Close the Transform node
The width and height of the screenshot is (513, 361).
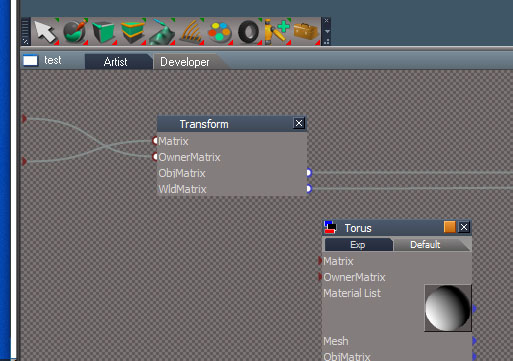(x=299, y=123)
